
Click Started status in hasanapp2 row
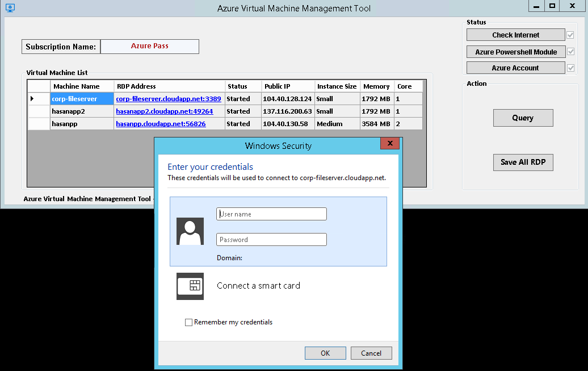[x=243, y=111]
